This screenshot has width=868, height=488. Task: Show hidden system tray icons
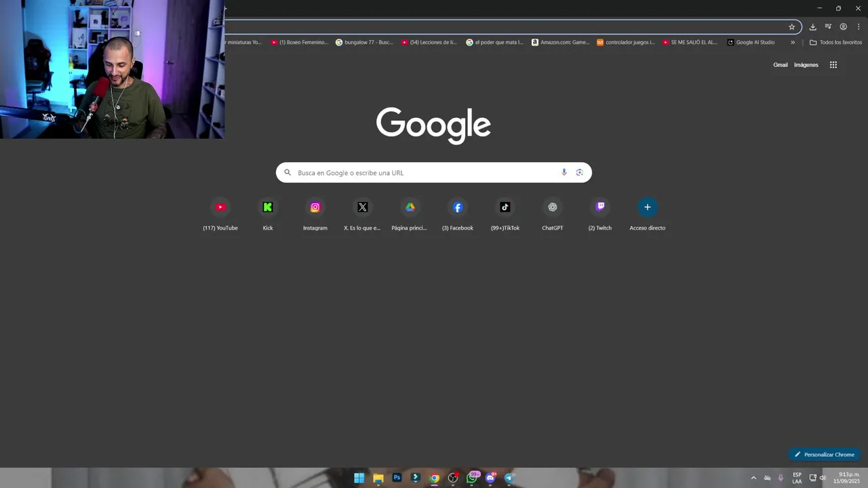753,478
